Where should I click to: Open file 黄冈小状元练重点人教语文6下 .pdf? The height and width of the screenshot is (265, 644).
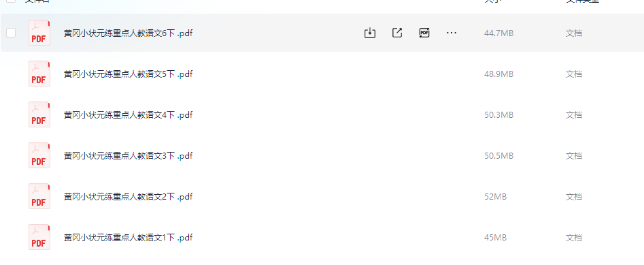point(128,33)
